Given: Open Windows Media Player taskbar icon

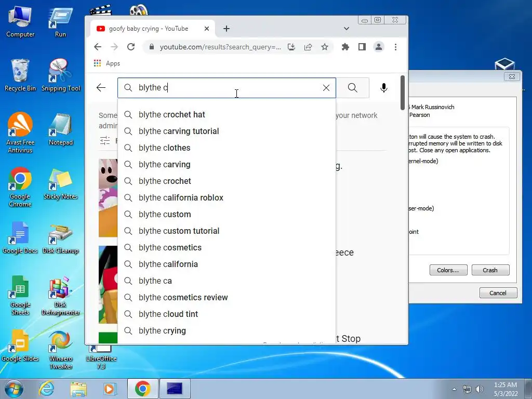Looking at the screenshot, I should click(110, 389).
